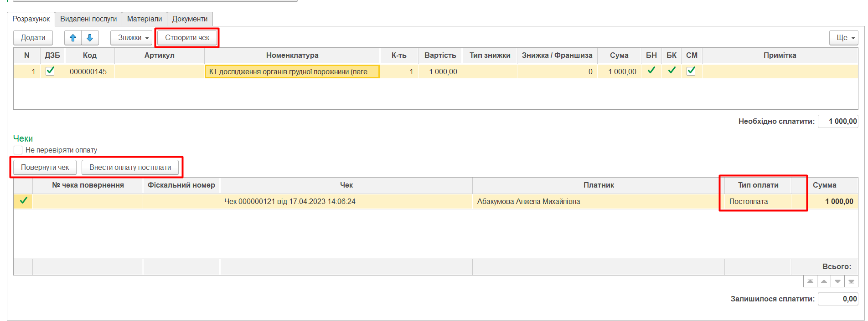Click the green checkmark in the БК column
Screen dimensions: 868x321
click(671, 71)
